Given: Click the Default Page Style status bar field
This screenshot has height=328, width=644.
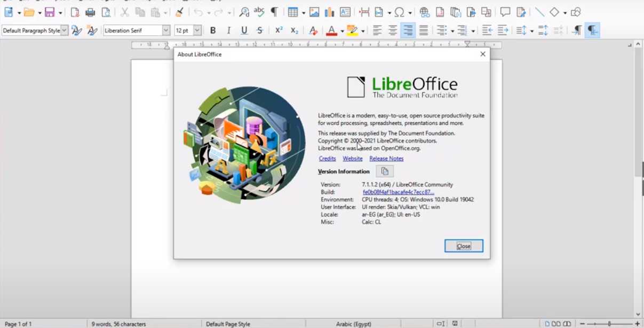Looking at the screenshot, I should coord(228,324).
